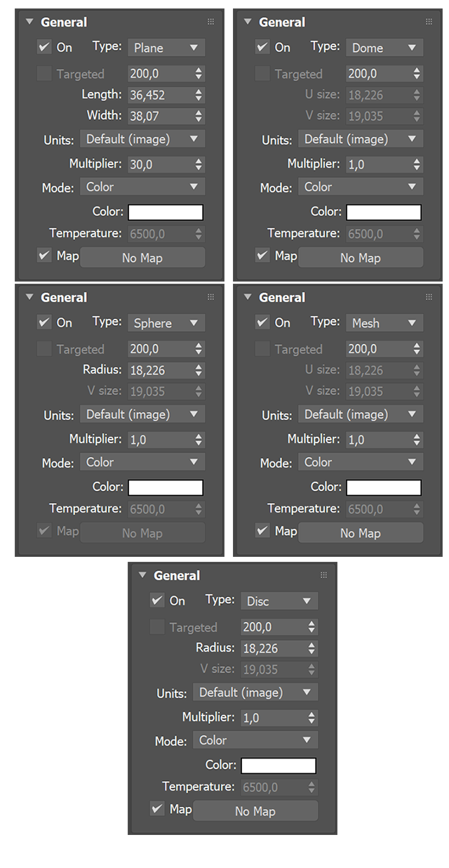Screen dimensions: 449x868
Task: Open the Type dropdown showing Dome
Action: click(384, 47)
